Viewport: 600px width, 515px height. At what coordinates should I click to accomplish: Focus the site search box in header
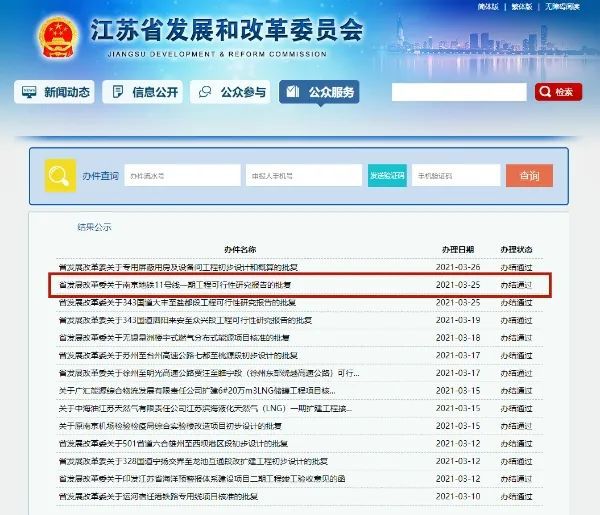tap(459, 92)
